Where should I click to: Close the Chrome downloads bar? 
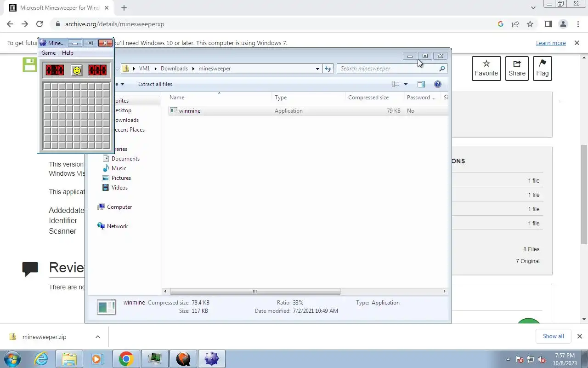579,336
